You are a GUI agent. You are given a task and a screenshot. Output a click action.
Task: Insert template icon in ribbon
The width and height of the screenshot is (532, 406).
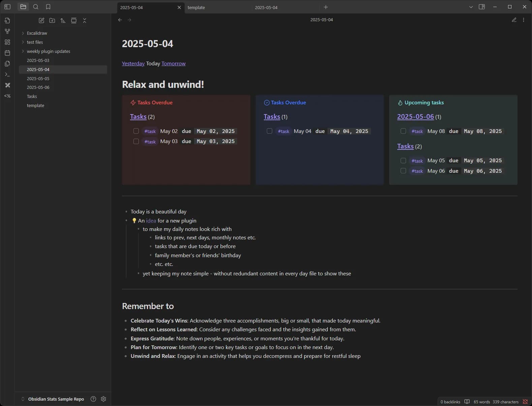[x=7, y=64]
